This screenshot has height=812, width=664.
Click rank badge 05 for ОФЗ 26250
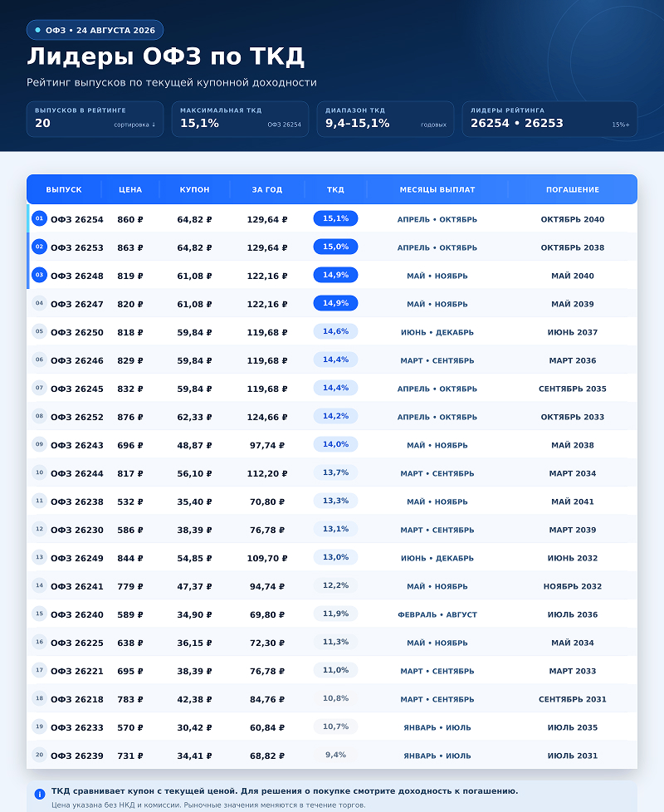coord(39,331)
